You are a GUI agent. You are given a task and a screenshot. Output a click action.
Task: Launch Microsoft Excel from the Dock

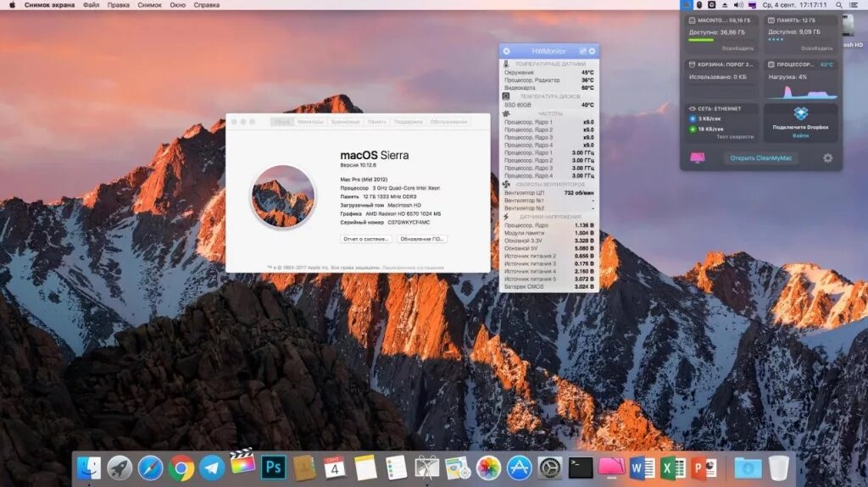(673, 468)
